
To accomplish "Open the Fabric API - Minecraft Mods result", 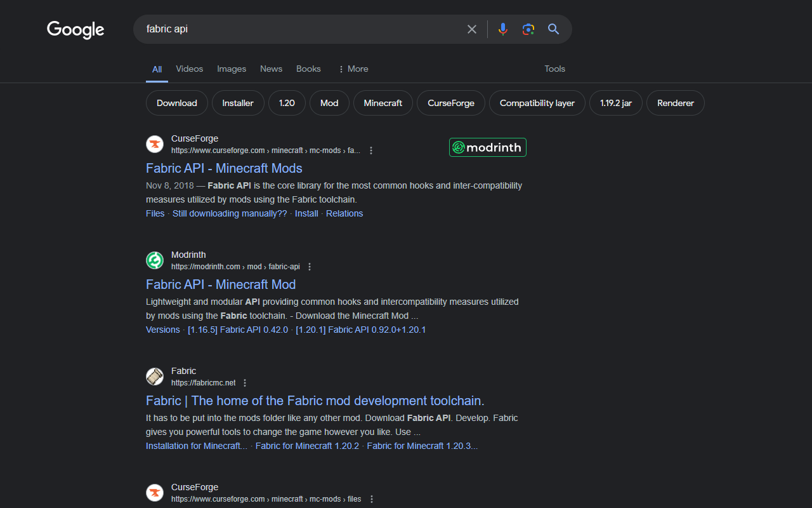I will click(x=224, y=168).
